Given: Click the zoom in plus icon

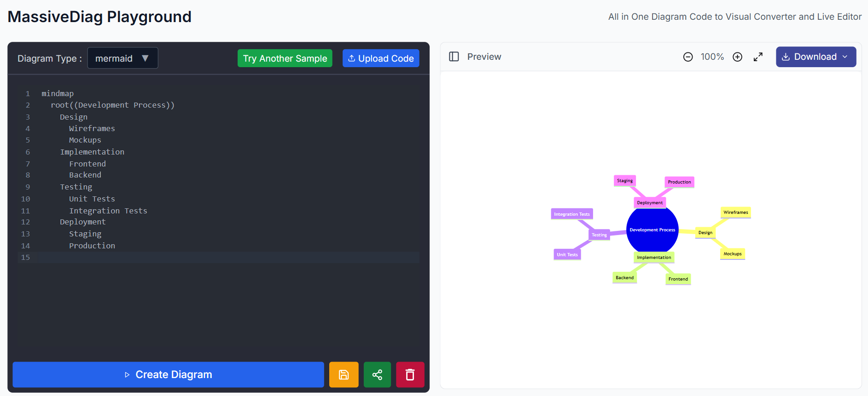Looking at the screenshot, I should pos(737,57).
